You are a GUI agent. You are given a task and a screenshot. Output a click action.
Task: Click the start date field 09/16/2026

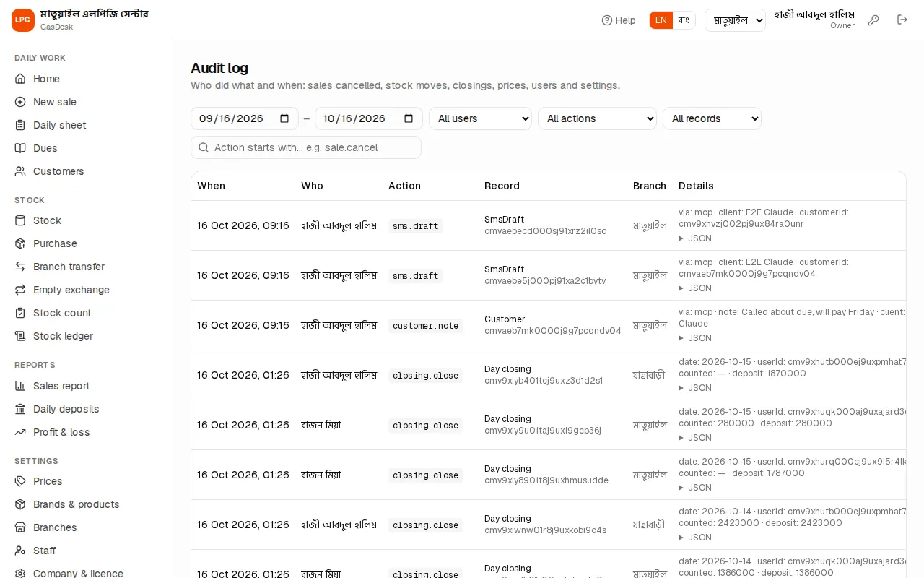click(x=245, y=118)
